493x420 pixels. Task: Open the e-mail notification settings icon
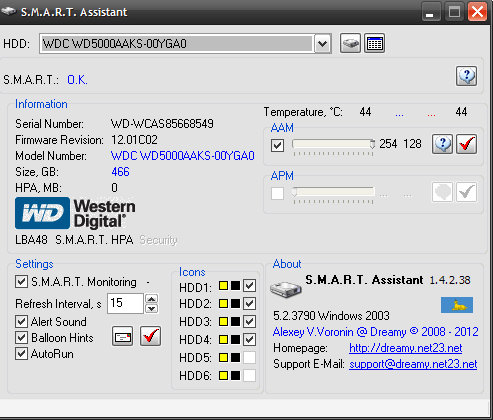123,336
